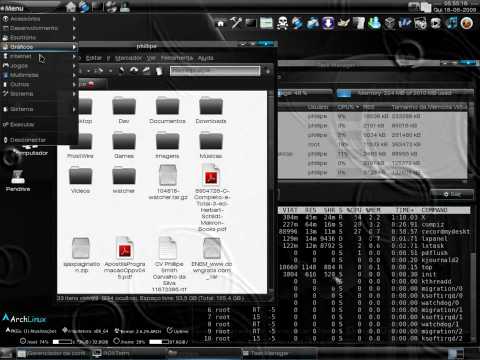Viewport: 480px width, 360px height.
Task: Sort Task Manager by CPU% column
Action: (348, 107)
